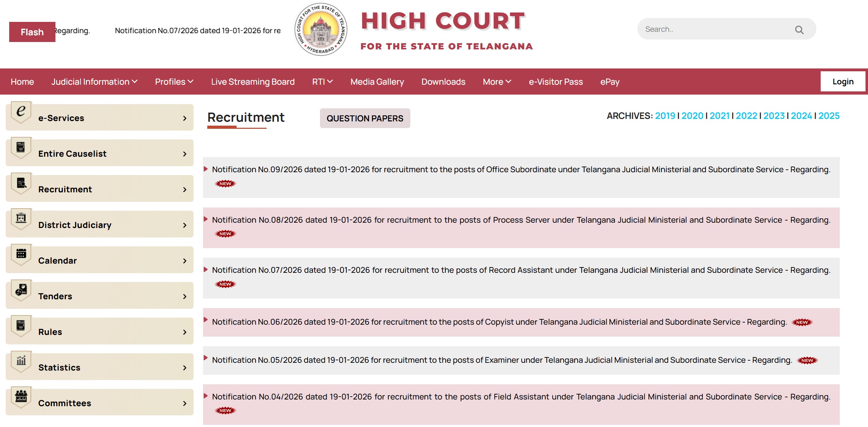
Task: Open the RTI dropdown menu
Action: [322, 82]
